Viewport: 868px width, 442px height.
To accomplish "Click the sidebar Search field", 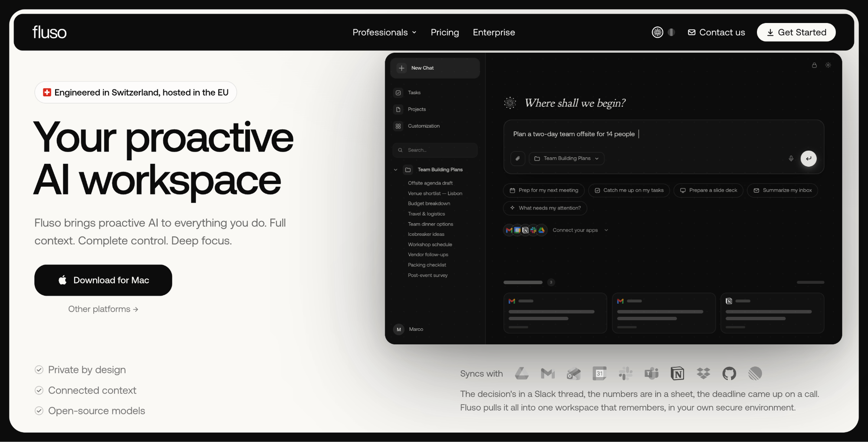I will [x=435, y=150].
